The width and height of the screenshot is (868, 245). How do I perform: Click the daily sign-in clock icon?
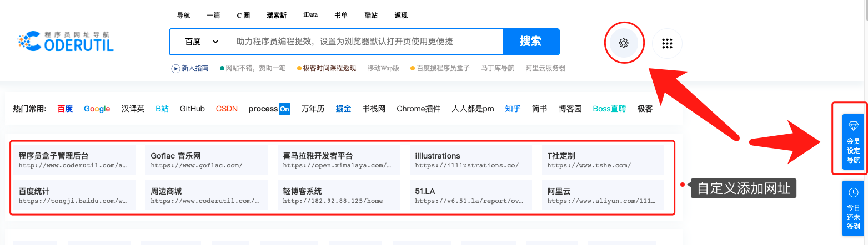click(854, 192)
